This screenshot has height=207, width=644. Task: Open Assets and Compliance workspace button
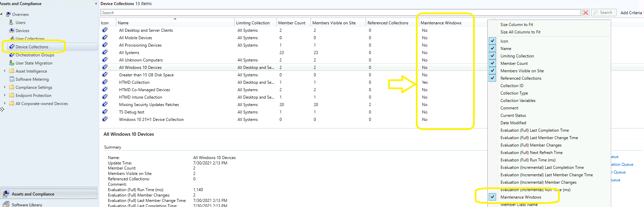[49, 194]
